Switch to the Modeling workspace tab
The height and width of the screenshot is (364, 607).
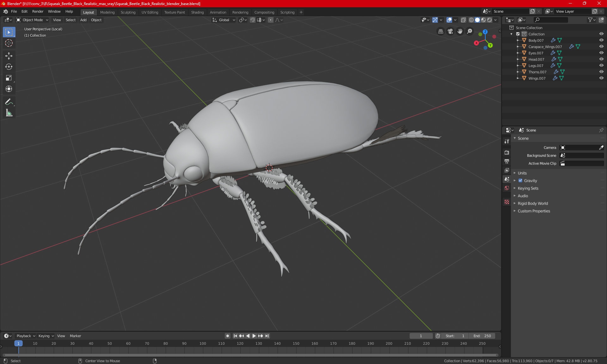point(107,12)
